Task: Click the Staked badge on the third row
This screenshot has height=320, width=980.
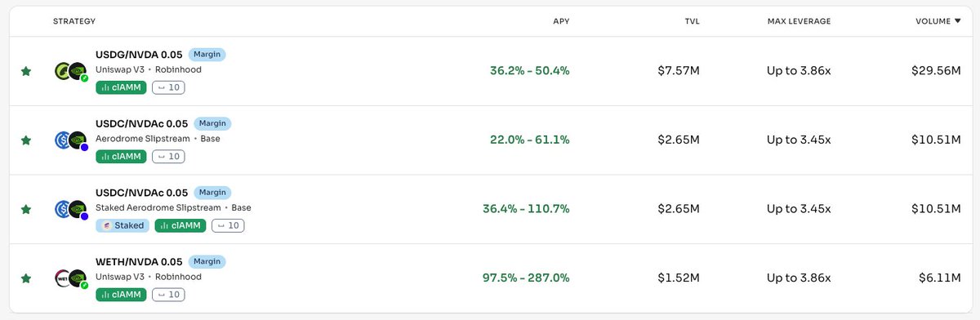Action: point(122,225)
